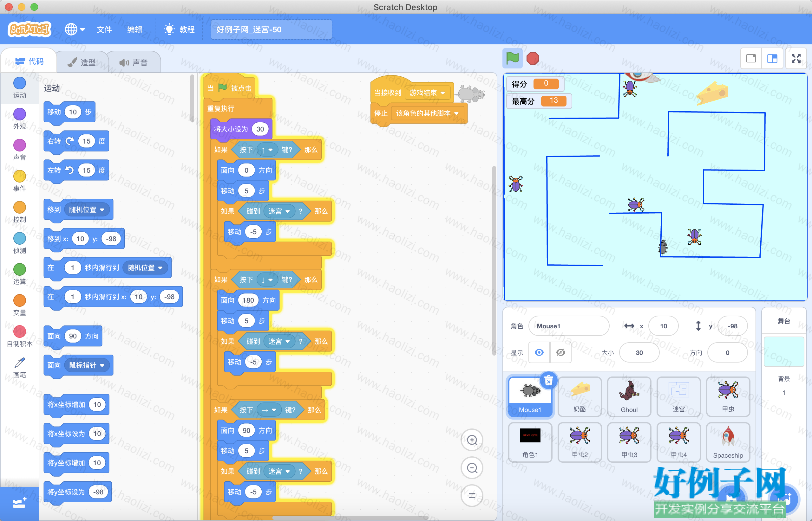Open the language globe dropdown

[x=75, y=29]
